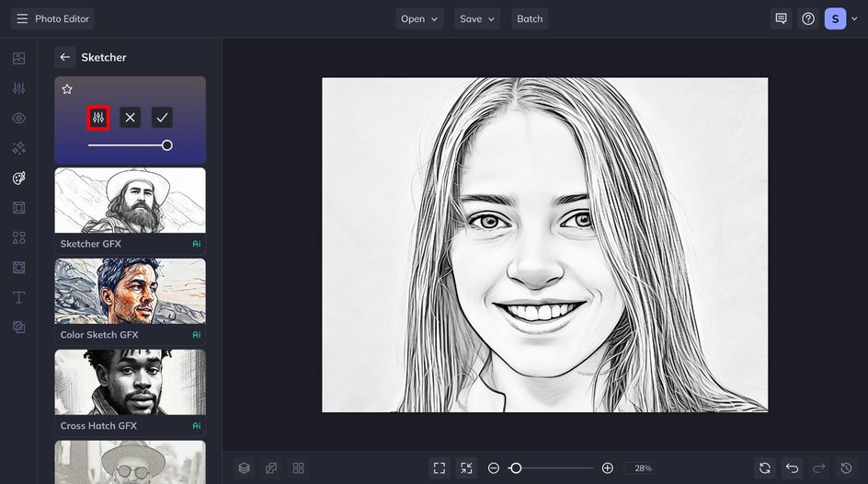Open the hamburger menu next to Photo Editor

pos(22,18)
